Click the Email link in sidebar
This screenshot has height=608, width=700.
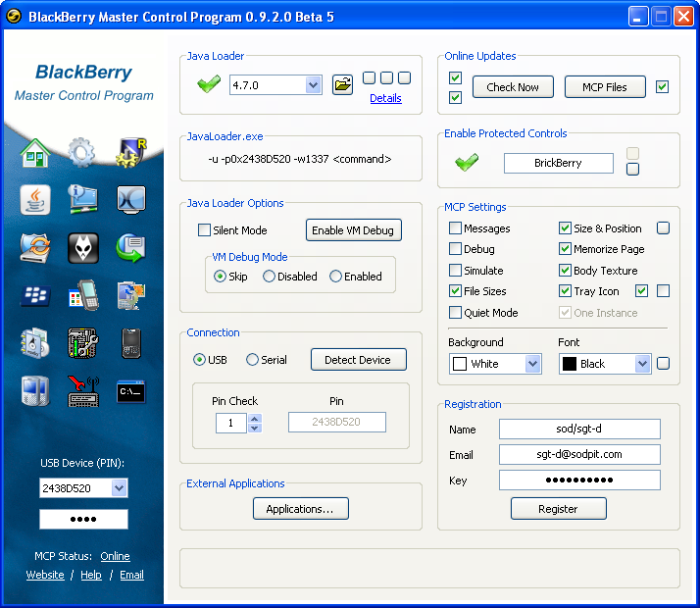tap(131, 575)
